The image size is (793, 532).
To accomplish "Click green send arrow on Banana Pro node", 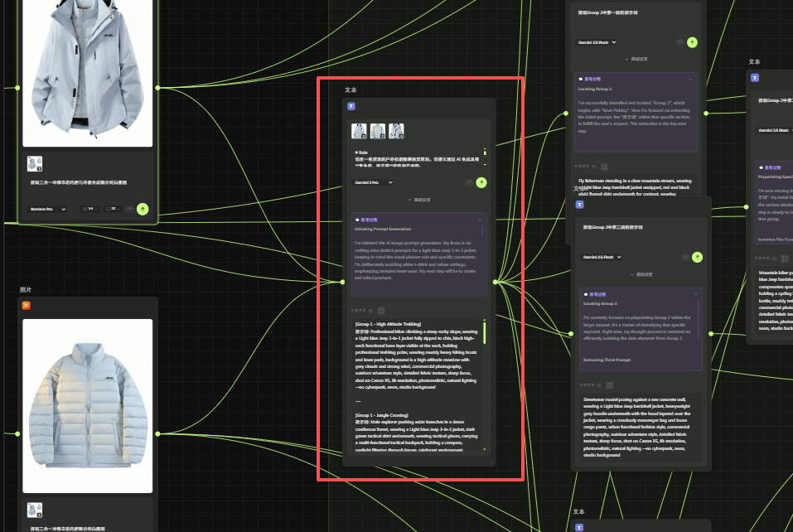I will [x=143, y=209].
